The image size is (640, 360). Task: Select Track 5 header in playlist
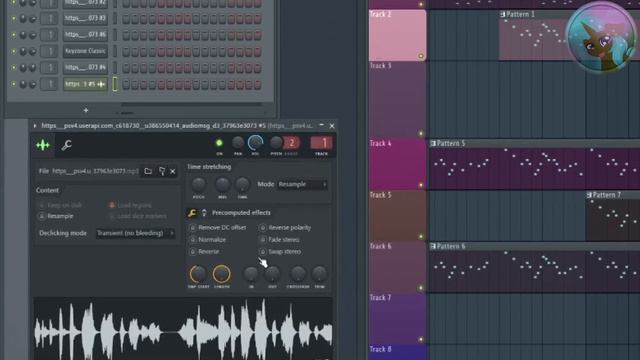[398, 216]
